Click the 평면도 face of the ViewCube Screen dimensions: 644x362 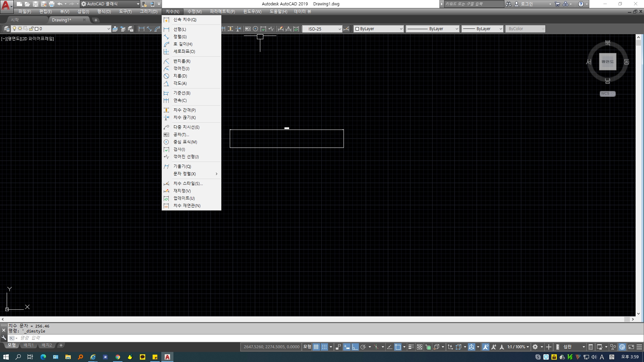pos(607,62)
